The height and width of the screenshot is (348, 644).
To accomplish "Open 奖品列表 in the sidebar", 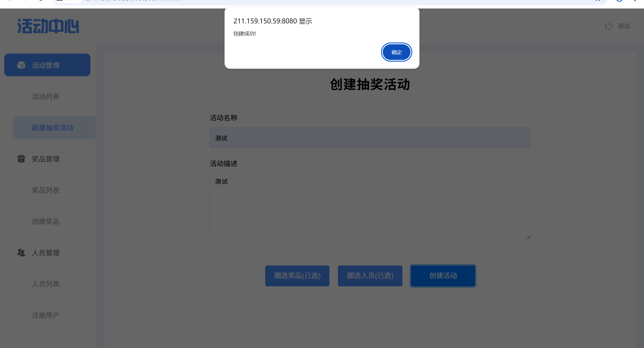I will [x=46, y=190].
